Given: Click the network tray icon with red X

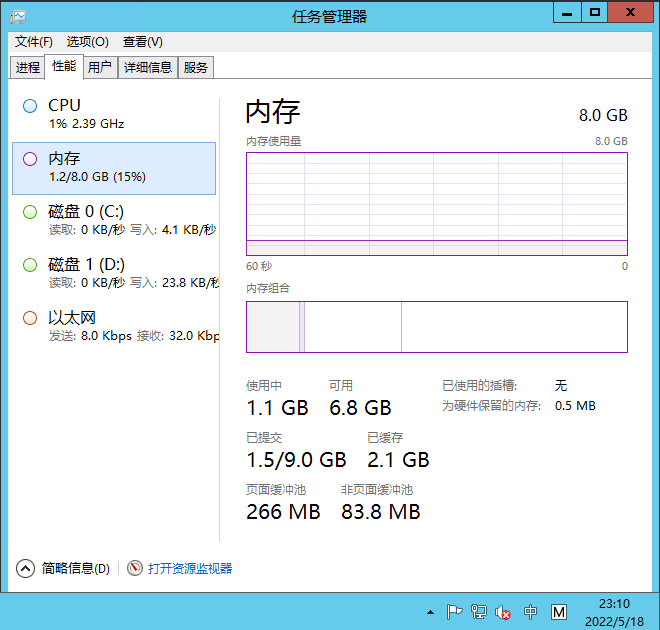Looking at the screenshot, I should [504, 612].
